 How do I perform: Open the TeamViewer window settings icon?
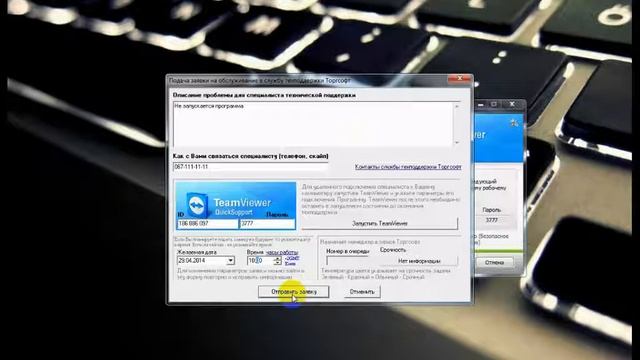point(514,122)
